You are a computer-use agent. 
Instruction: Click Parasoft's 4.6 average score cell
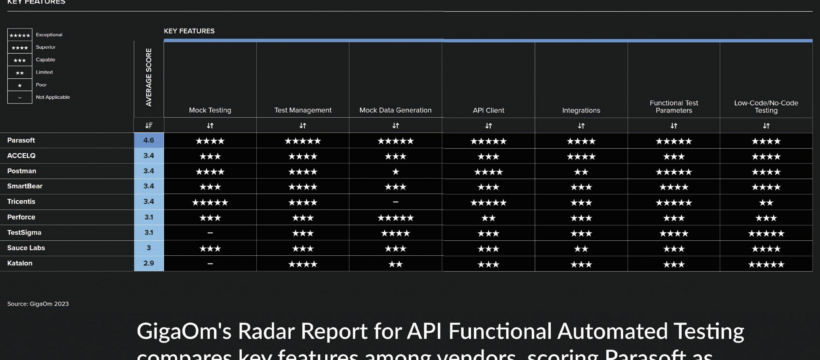pos(149,140)
